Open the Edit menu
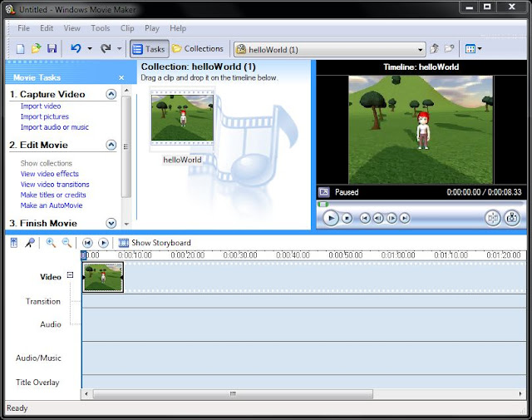532x420 pixels. [47, 28]
